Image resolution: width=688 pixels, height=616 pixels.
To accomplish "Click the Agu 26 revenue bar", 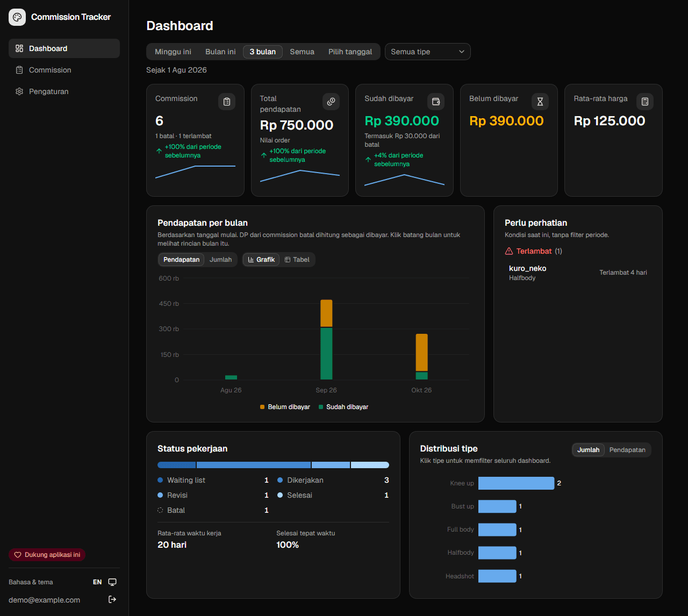I will click(231, 377).
